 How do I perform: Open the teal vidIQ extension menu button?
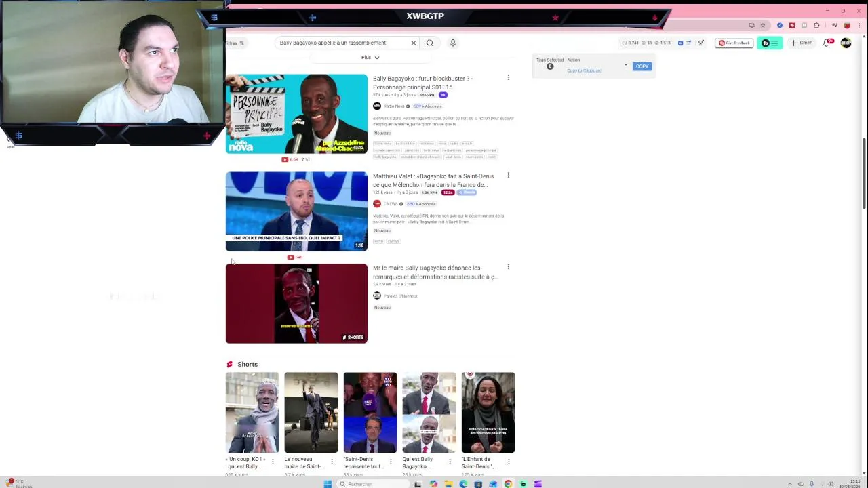[770, 43]
